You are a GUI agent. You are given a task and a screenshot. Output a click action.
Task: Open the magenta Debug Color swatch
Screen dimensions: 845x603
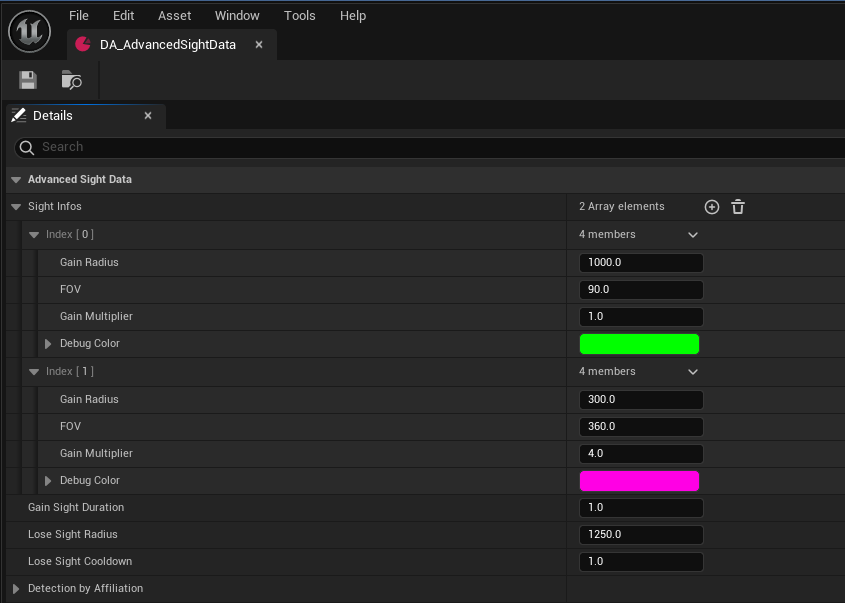click(x=639, y=481)
